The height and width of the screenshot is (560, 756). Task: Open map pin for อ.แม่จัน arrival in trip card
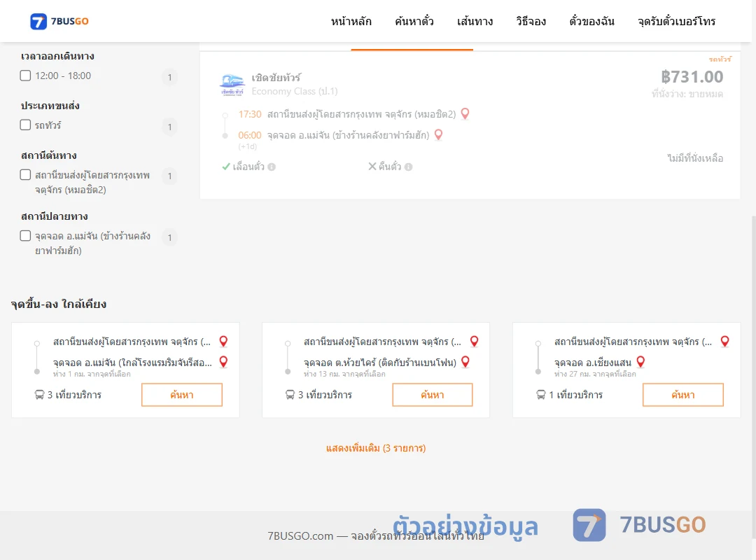(438, 135)
